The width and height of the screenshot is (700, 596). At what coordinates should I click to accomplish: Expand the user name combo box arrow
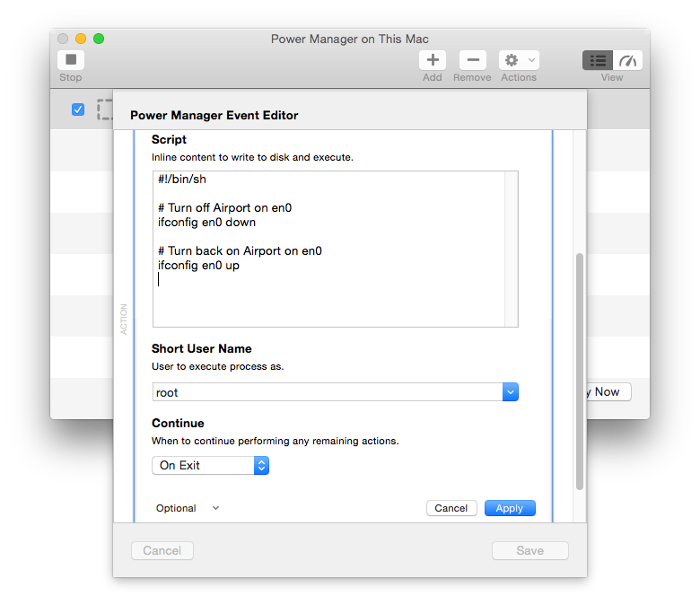(x=511, y=392)
